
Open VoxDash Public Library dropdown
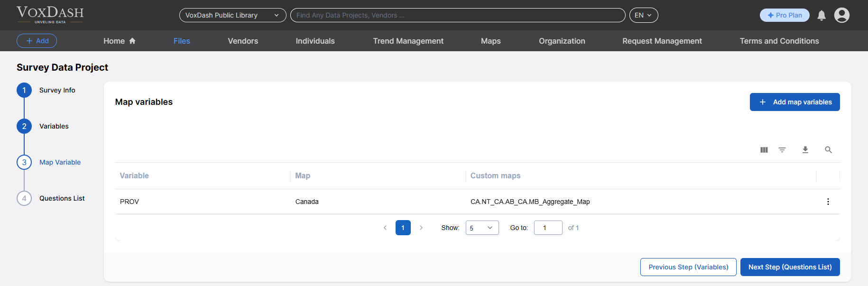point(232,15)
